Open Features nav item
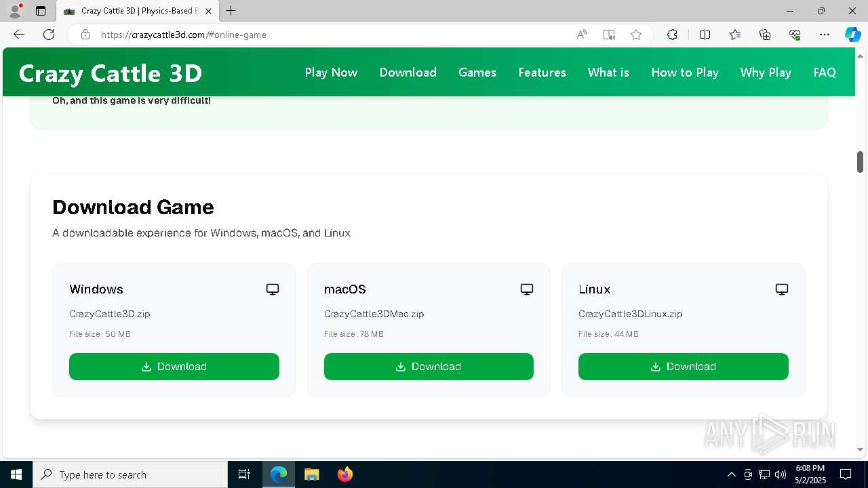The image size is (868, 488). click(542, 73)
